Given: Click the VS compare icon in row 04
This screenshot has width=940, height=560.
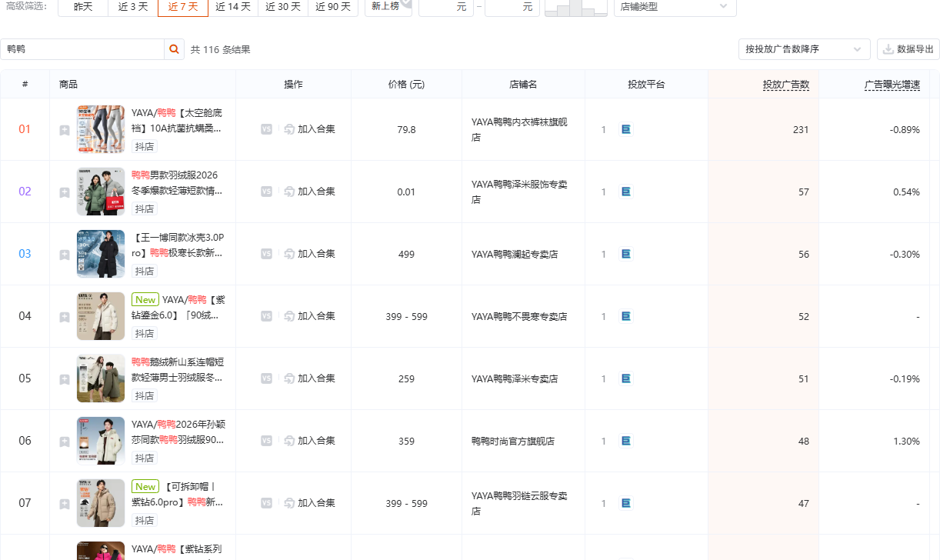Looking at the screenshot, I should pos(266,316).
